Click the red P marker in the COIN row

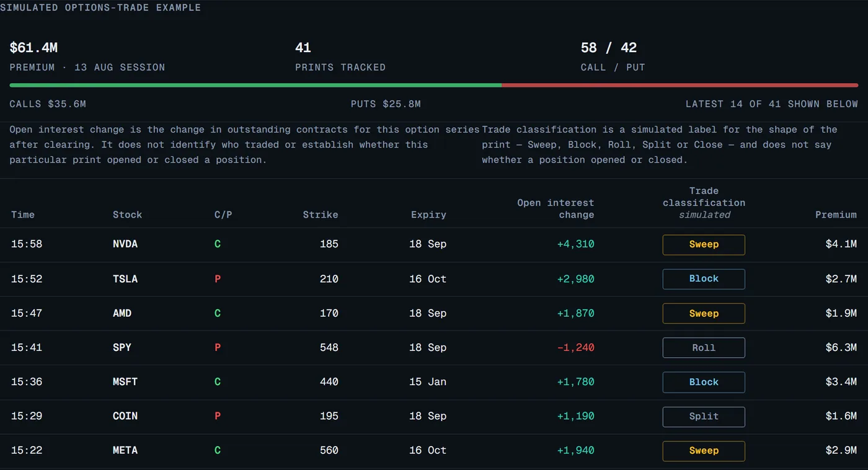218,416
